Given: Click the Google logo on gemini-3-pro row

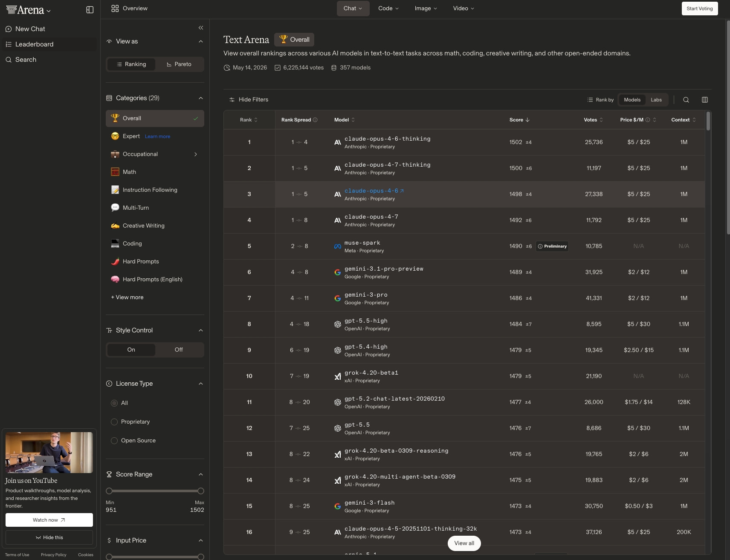Looking at the screenshot, I should point(337,298).
